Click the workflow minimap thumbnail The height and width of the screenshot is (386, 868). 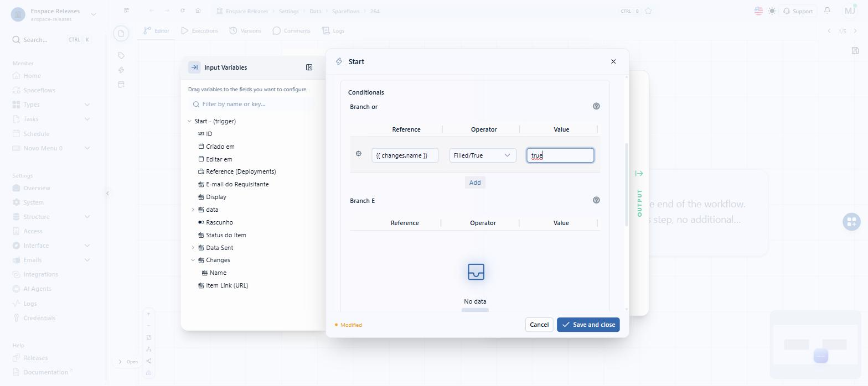815,343
